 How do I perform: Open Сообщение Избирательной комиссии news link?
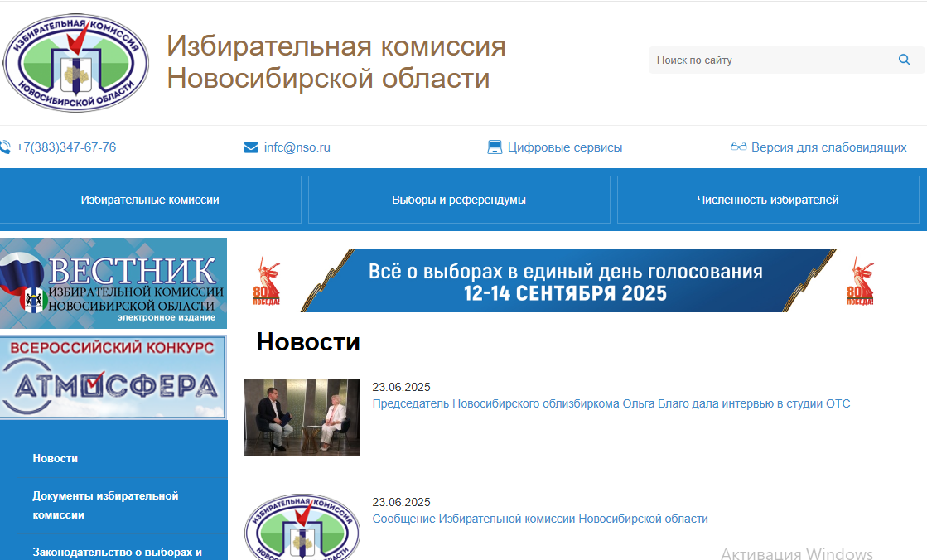pos(540,519)
